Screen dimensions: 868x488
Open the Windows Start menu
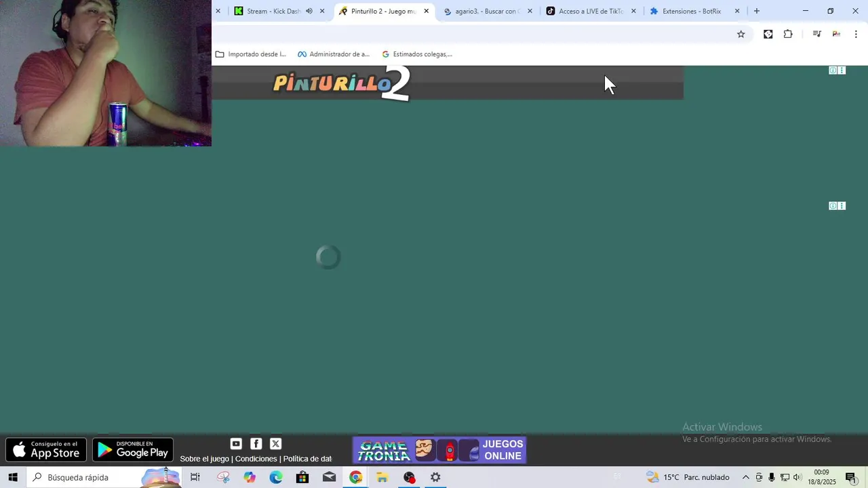[x=13, y=477]
